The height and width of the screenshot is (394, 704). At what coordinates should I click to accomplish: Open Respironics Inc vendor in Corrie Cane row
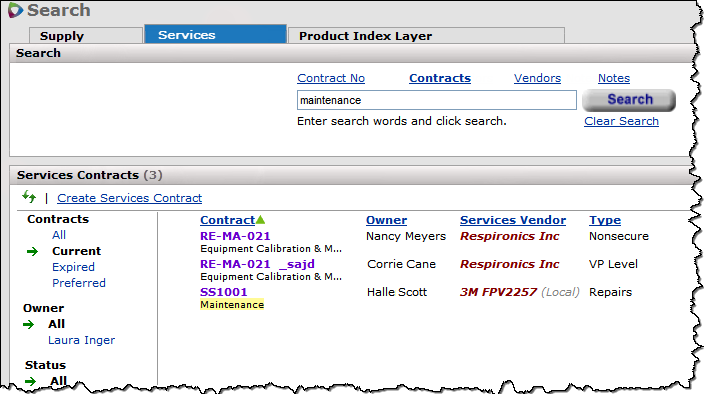[x=510, y=264]
